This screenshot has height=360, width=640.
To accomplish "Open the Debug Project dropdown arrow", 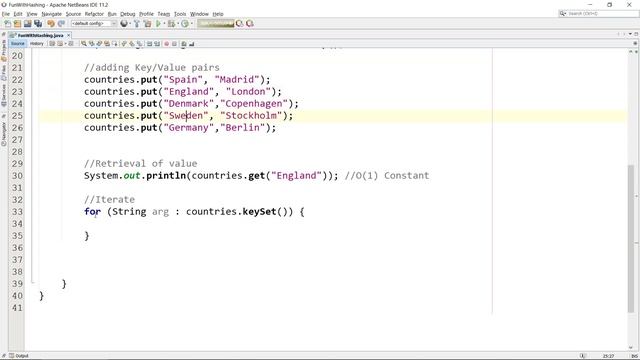I will [x=178, y=24].
